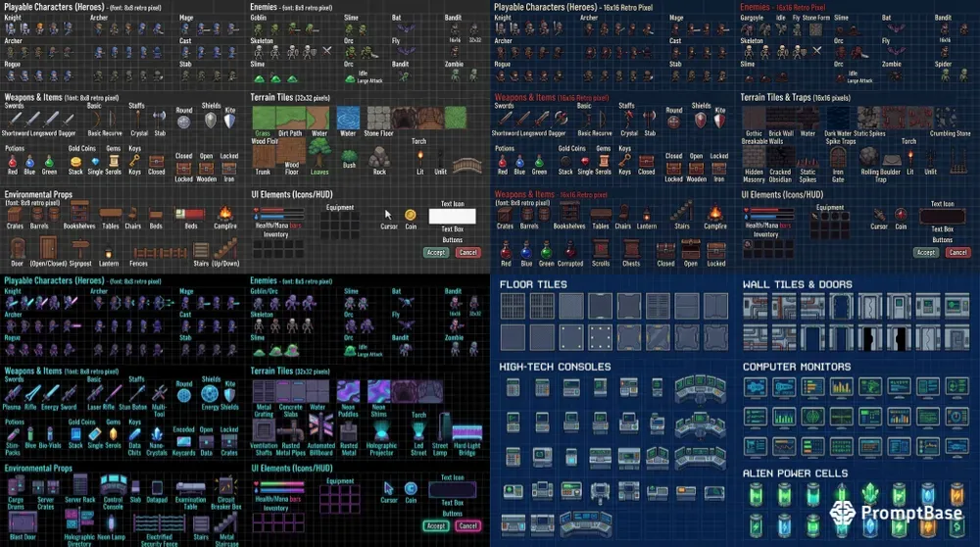Click the "FLOOR TILES" heading
Viewport: 980px width, 547px height.
(533, 284)
